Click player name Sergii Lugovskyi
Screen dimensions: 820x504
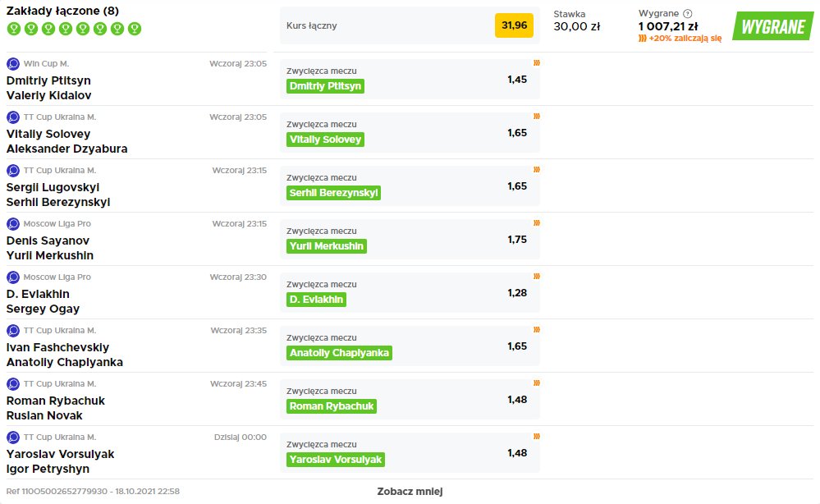53,187
